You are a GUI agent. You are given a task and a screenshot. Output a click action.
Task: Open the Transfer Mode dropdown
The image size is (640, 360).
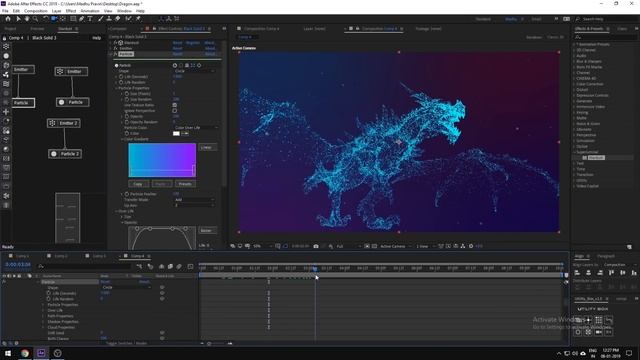[194, 200]
